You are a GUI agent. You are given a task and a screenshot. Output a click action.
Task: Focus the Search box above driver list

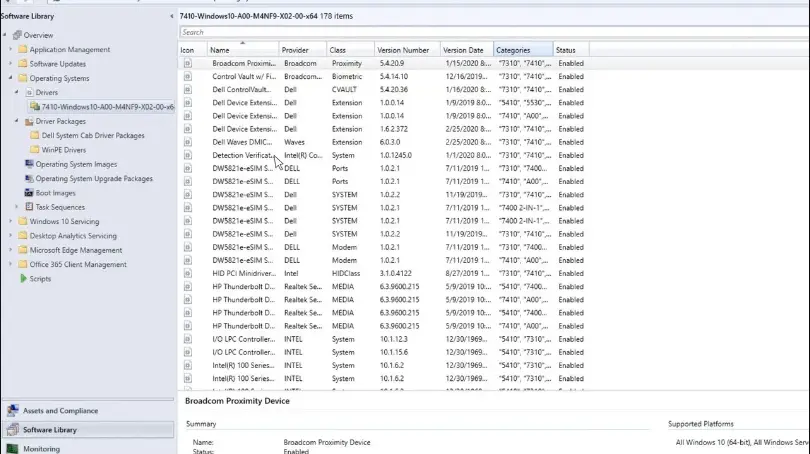pos(494,32)
